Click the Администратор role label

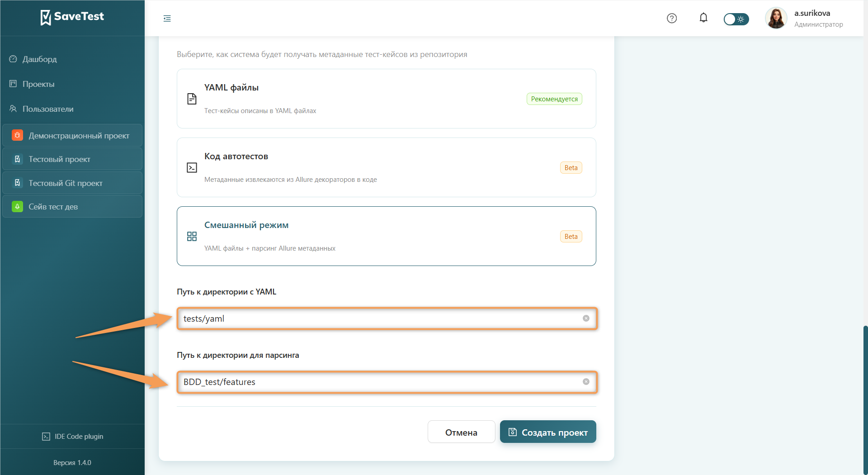[x=819, y=24]
